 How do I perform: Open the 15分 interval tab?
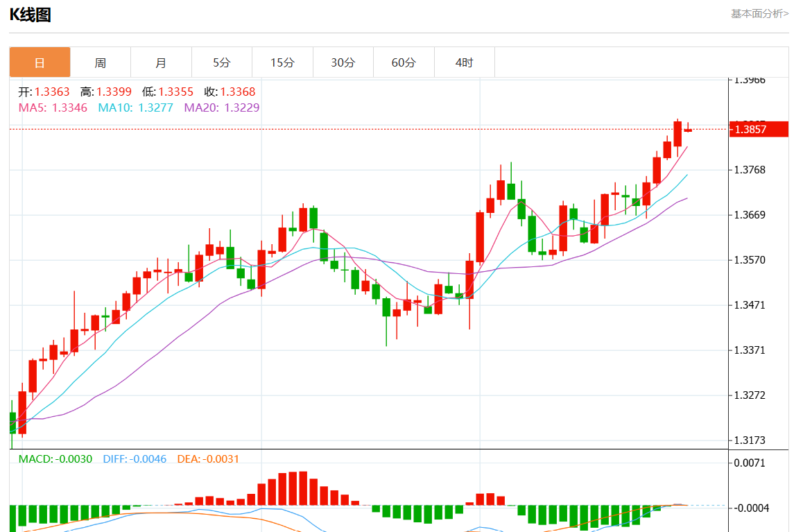[283, 62]
